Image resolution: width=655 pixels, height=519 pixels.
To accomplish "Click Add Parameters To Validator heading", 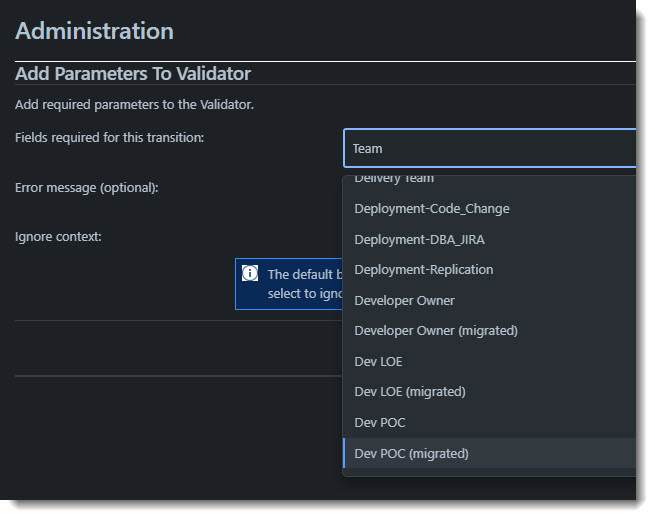I will coord(133,74).
